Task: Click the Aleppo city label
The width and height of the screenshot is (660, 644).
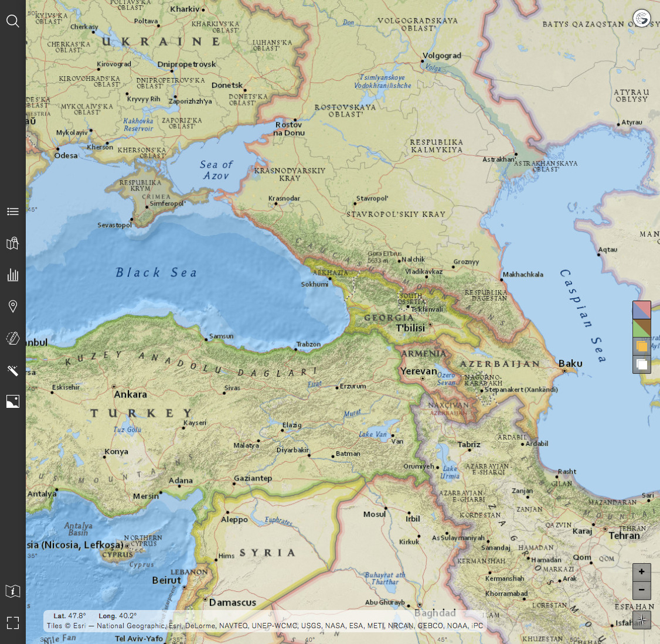Action: (234, 520)
